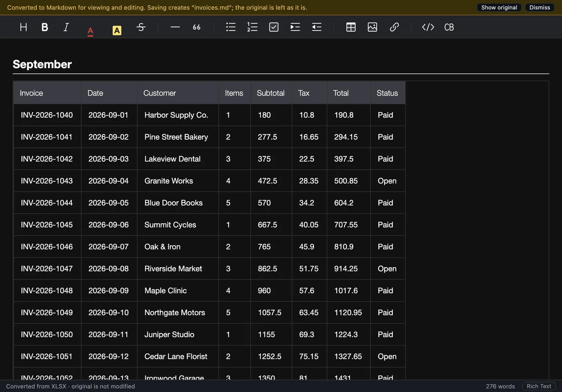Insert a table
Screen dimensions: 562x392
coord(351,27)
